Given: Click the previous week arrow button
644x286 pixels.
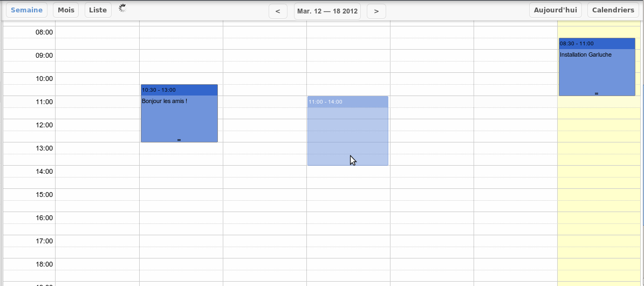Looking at the screenshot, I should coord(278,11).
